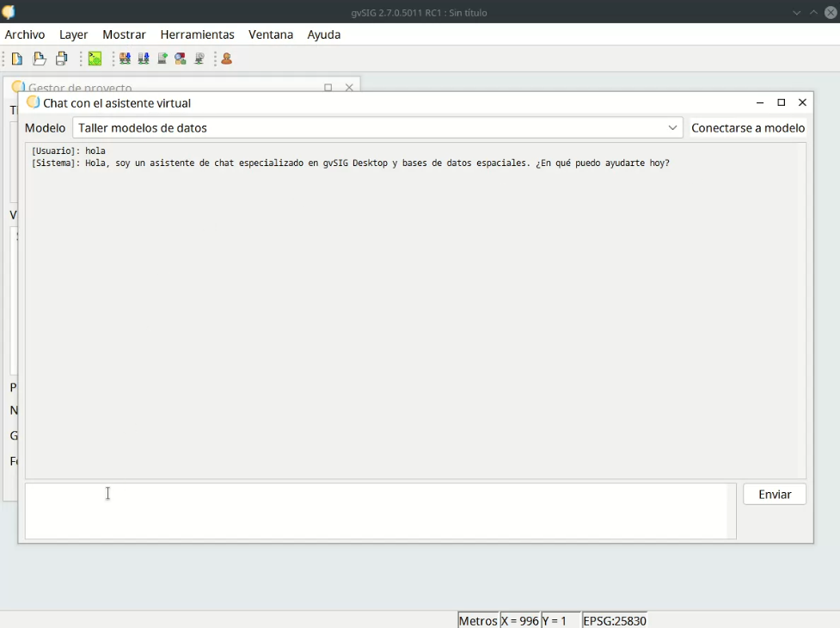Click the database icon with clock

point(199,58)
